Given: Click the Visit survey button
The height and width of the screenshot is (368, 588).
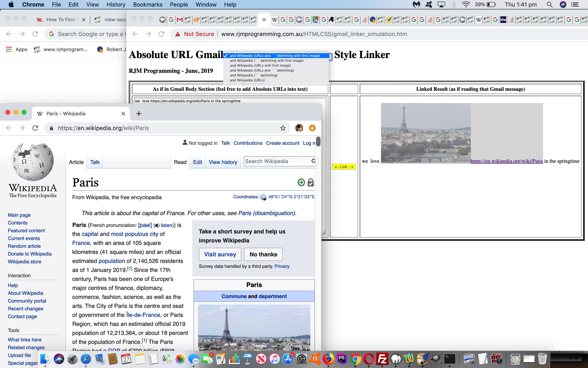Looking at the screenshot, I should tap(220, 254).
